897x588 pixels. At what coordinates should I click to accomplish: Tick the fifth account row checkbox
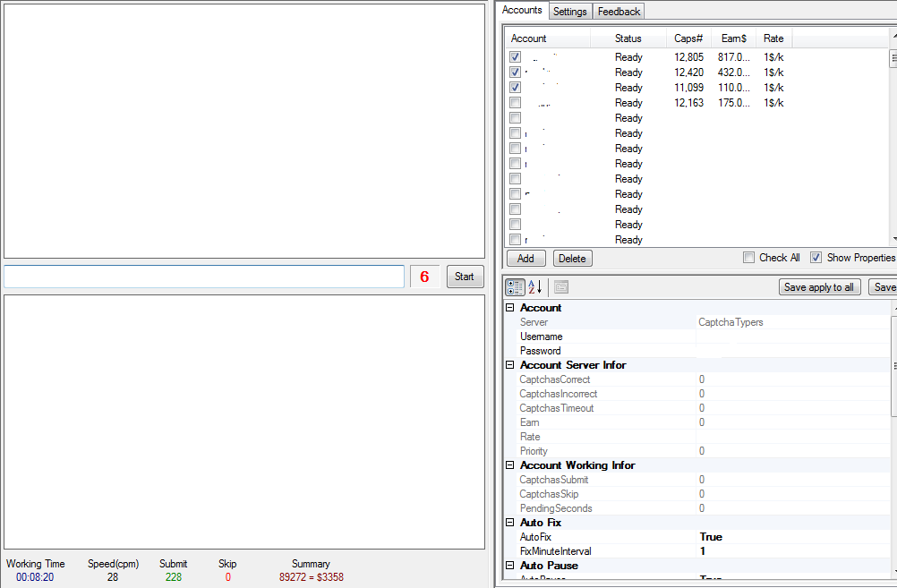pos(515,118)
